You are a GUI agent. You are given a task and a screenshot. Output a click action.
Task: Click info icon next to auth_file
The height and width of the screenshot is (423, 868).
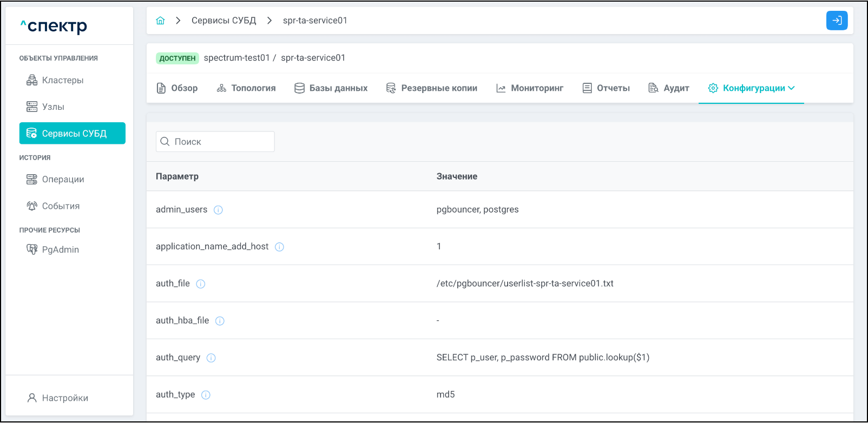(x=201, y=284)
